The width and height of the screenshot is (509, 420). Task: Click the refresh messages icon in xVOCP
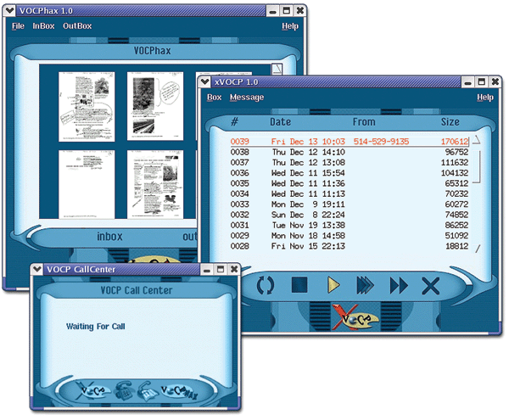click(266, 285)
